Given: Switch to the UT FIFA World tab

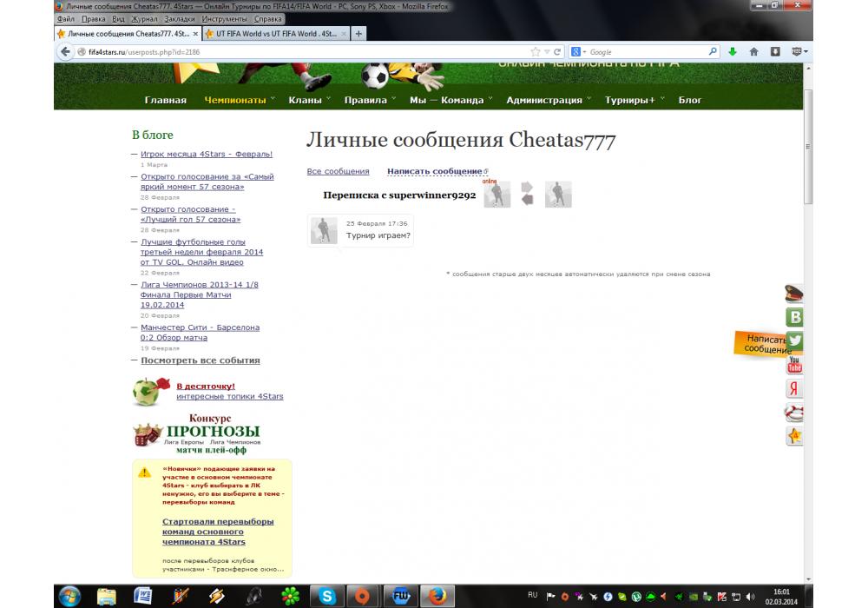Looking at the screenshot, I should click(x=273, y=33).
